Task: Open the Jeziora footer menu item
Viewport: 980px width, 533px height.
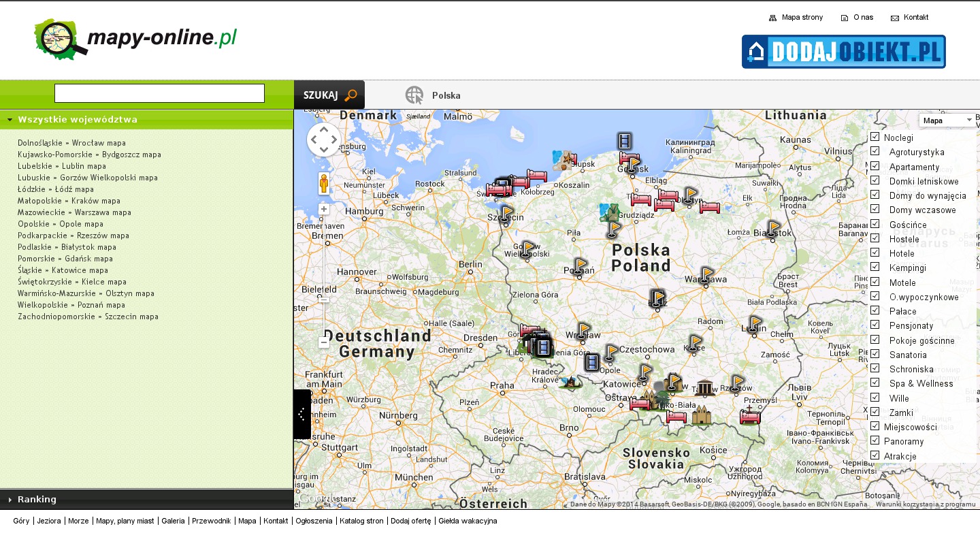Action: [49, 521]
